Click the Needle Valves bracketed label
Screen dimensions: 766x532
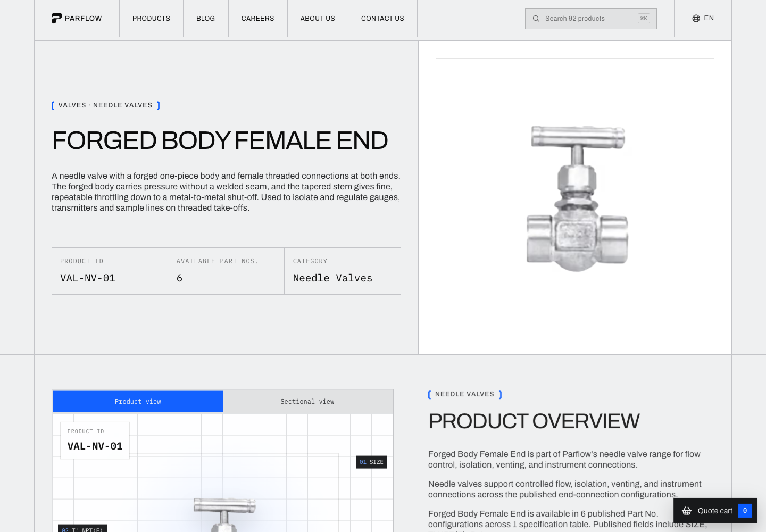[x=465, y=394]
